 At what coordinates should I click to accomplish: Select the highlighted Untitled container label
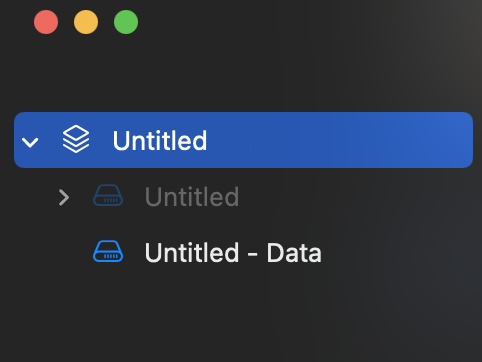point(160,140)
